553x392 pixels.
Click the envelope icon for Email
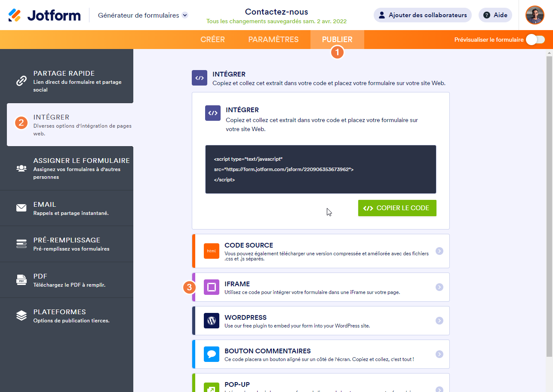coord(22,208)
